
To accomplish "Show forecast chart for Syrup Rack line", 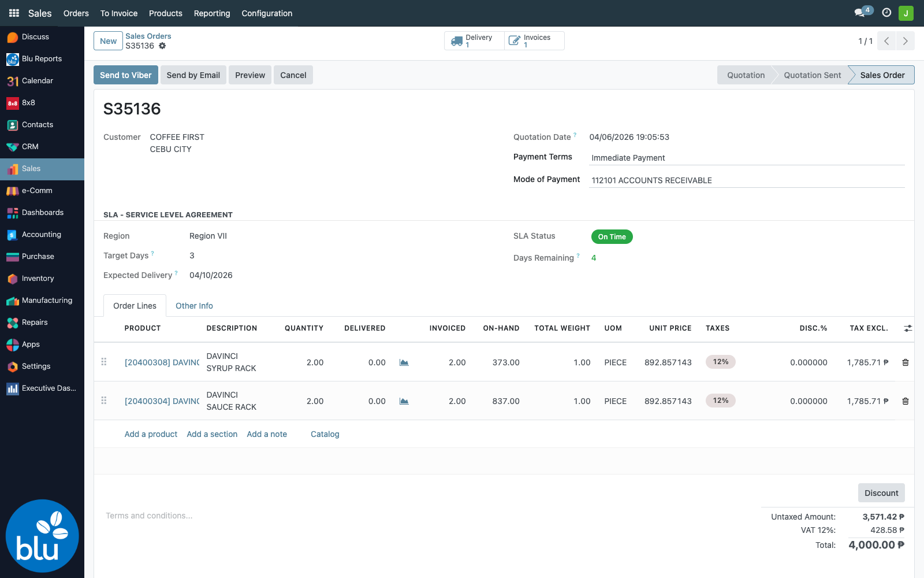I will tap(404, 362).
